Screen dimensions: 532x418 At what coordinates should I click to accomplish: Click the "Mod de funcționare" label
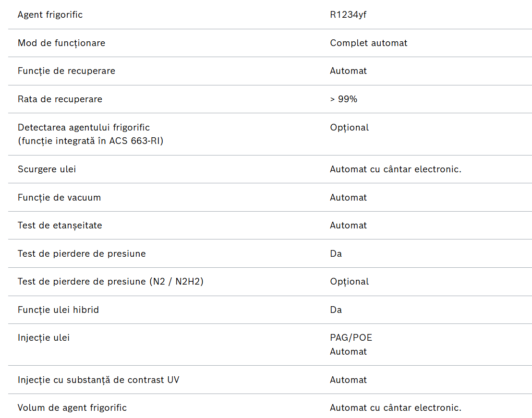[61, 43]
